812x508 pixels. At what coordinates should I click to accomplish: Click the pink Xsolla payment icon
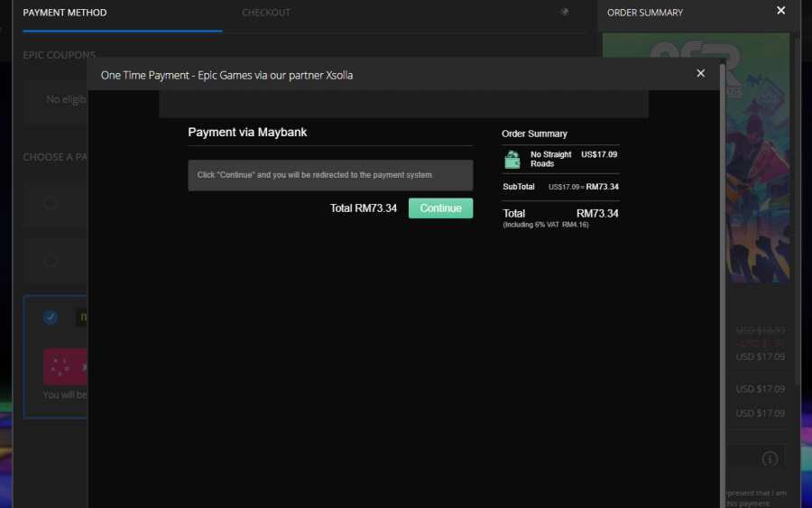coord(65,366)
